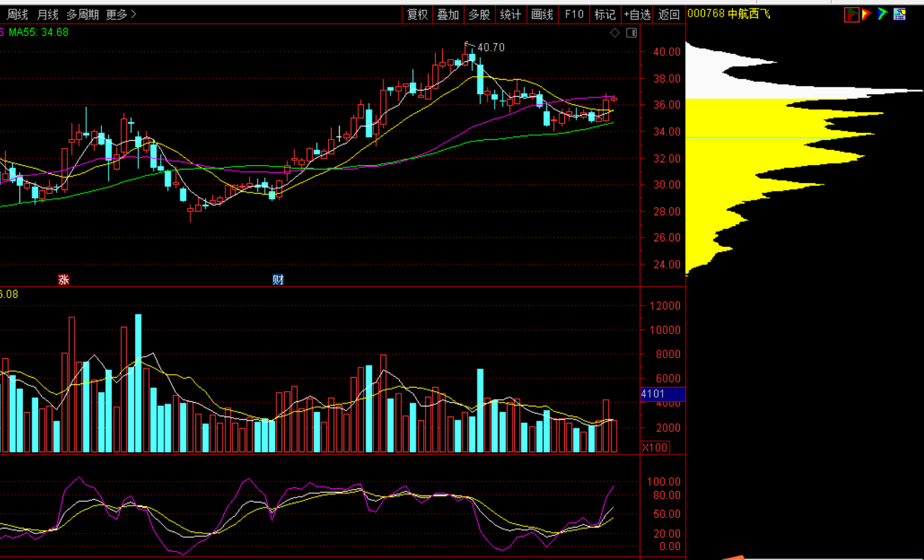The width and height of the screenshot is (924, 560).
Task: Switch to the 周线 weekly chart
Action: [x=18, y=14]
